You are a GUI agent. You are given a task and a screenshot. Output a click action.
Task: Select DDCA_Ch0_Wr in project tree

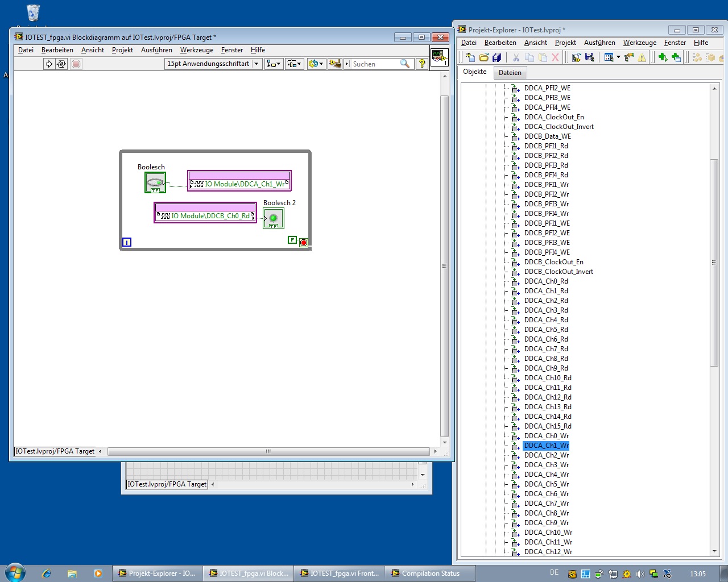pos(546,436)
